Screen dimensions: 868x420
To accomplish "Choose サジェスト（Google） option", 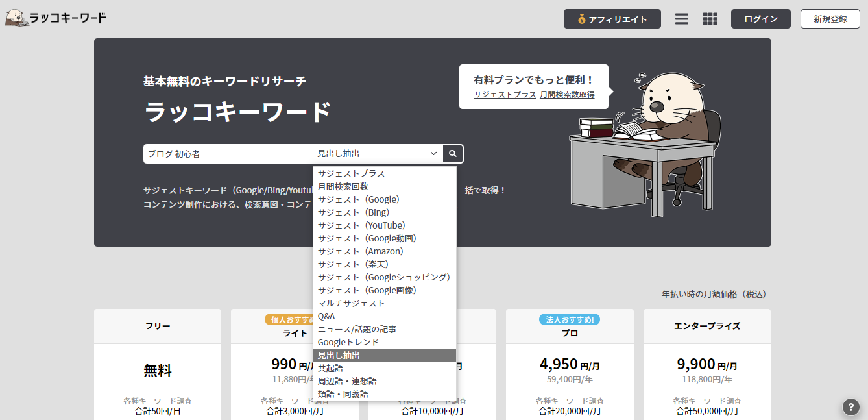I will pyautogui.click(x=385, y=199).
